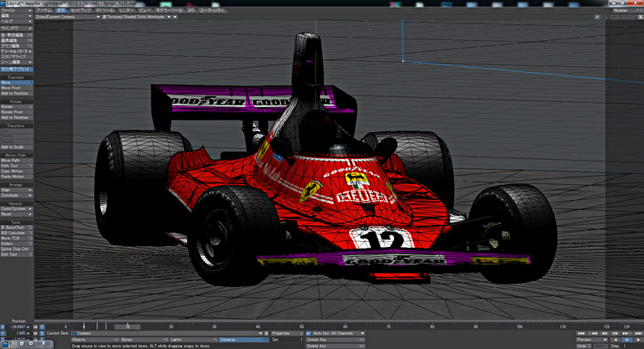Select the Rotate tool button
Image resolution: width=644 pixels, height=349 pixels.
[x=17, y=107]
